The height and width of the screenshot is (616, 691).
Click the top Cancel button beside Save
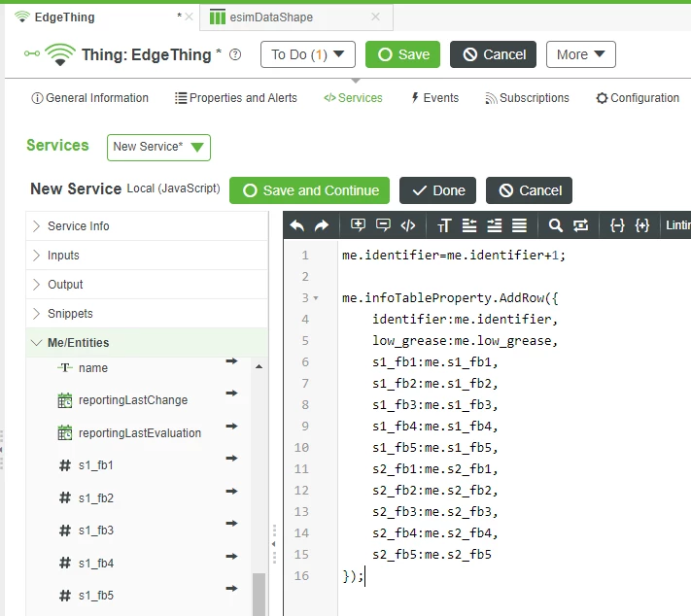pos(493,54)
